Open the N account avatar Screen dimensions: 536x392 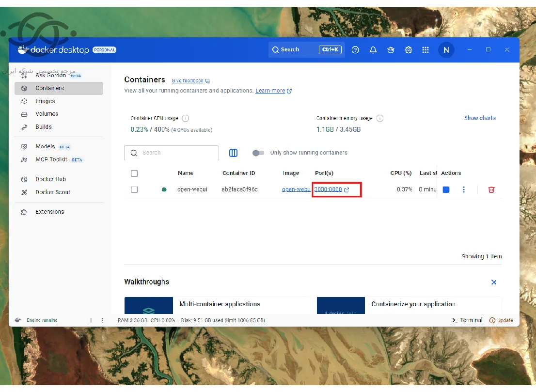tap(446, 50)
